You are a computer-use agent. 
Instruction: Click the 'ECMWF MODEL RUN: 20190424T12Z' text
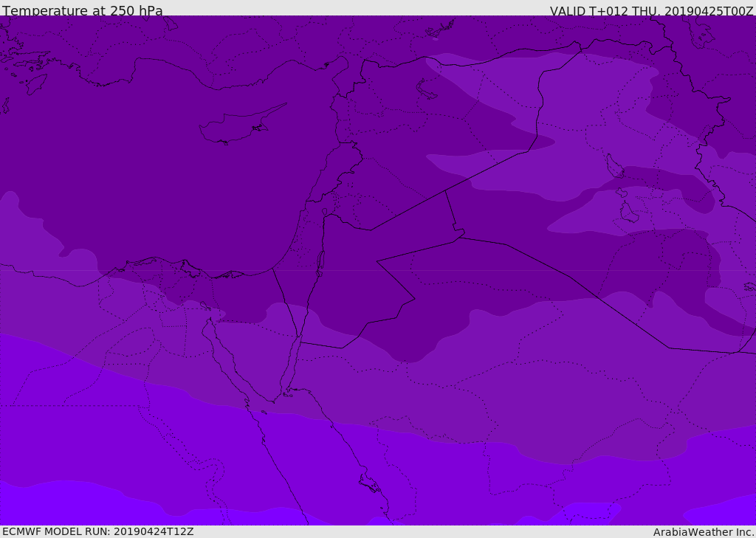click(x=98, y=531)
